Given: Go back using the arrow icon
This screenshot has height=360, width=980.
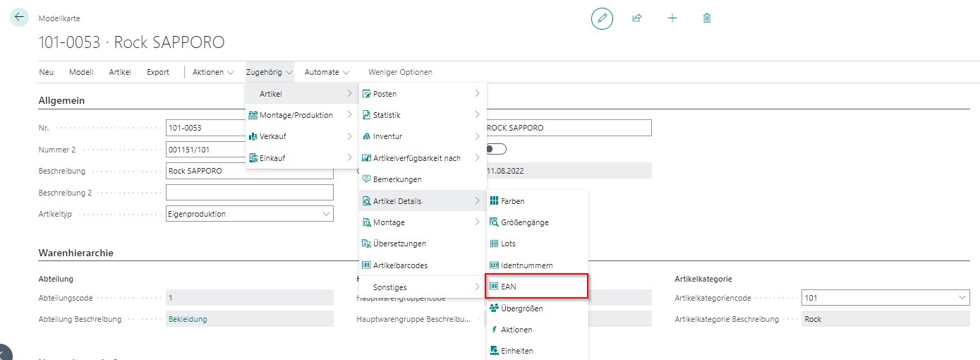Looking at the screenshot, I should pos(20,18).
